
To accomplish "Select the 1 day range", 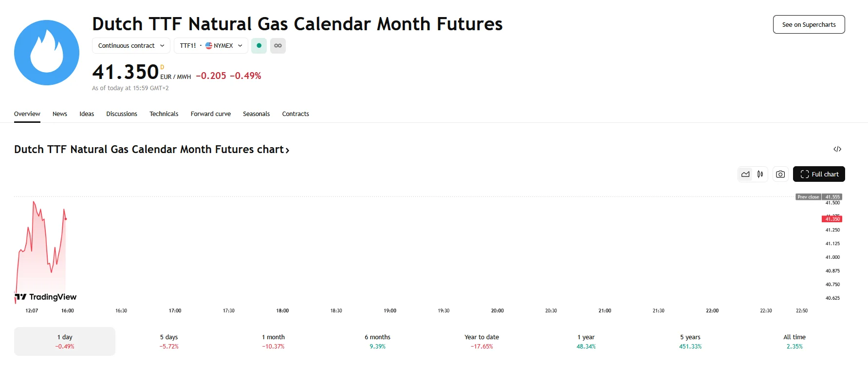I will 65,341.
